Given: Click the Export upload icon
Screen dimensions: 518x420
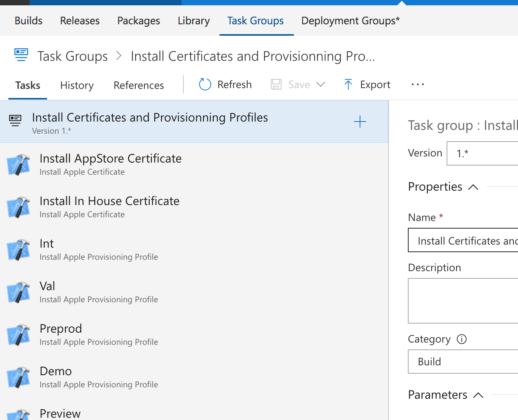Looking at the screenshot, I should (x=348, y=84).
